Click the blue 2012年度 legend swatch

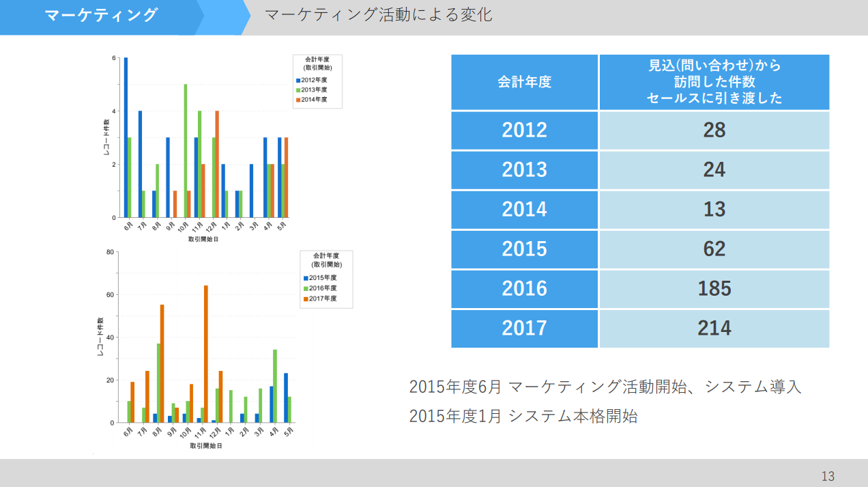[x=298, y=80]
